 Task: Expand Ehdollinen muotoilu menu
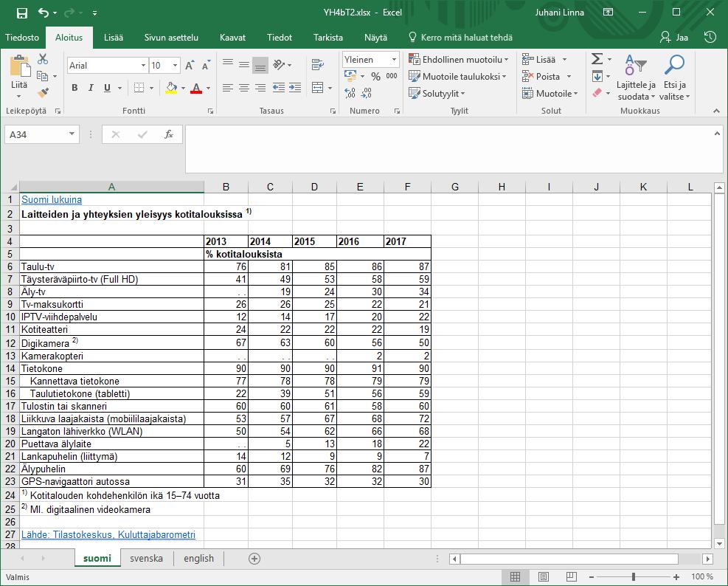[x=459, y=60]
